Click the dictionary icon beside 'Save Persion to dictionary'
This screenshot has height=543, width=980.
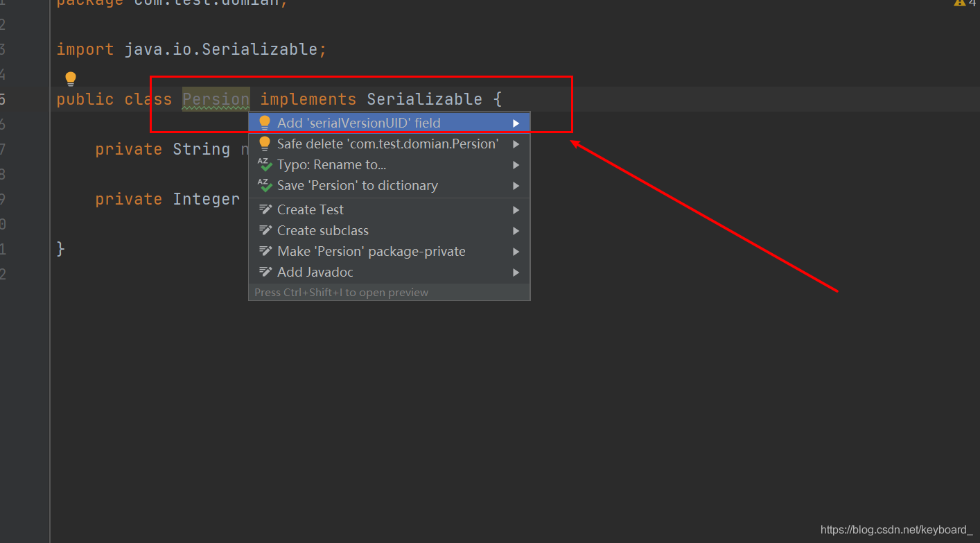(x=264, y=185)
